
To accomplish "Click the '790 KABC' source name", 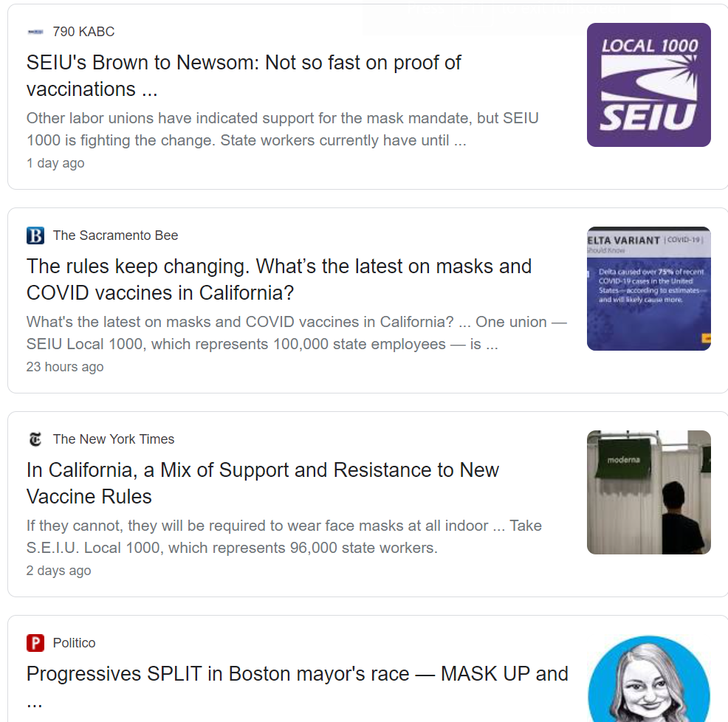I will click(83, 32).
